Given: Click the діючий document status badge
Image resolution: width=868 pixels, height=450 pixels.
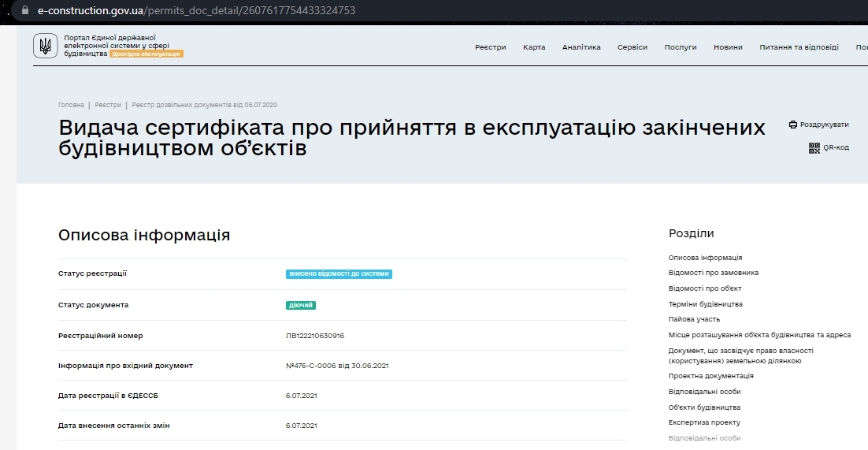Looking at the screenshot, I should 301,305.
